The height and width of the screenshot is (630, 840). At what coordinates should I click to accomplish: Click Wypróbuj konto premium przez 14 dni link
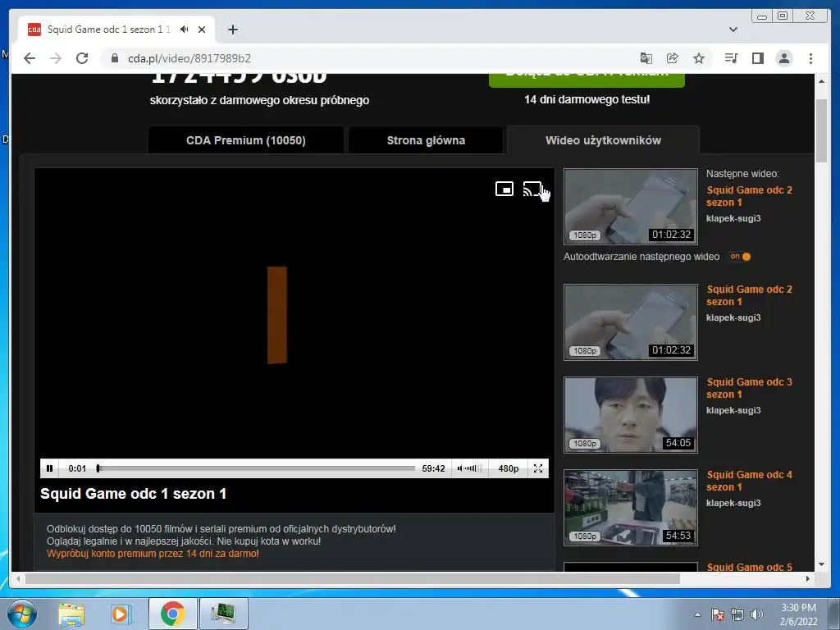[x=153, y=554]
